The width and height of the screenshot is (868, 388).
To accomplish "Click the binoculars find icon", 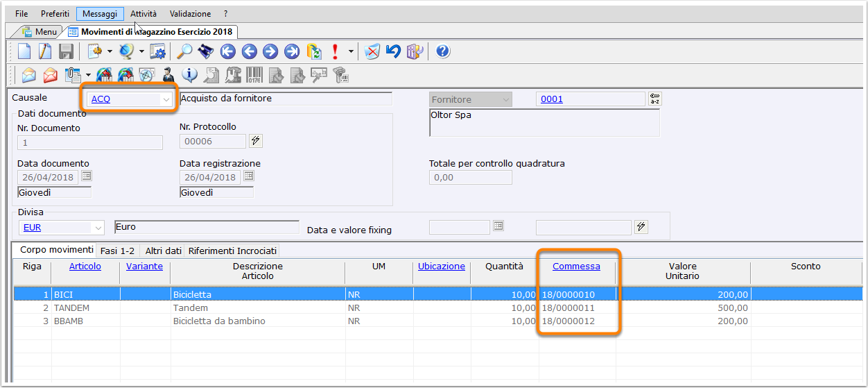I will 205,51.
